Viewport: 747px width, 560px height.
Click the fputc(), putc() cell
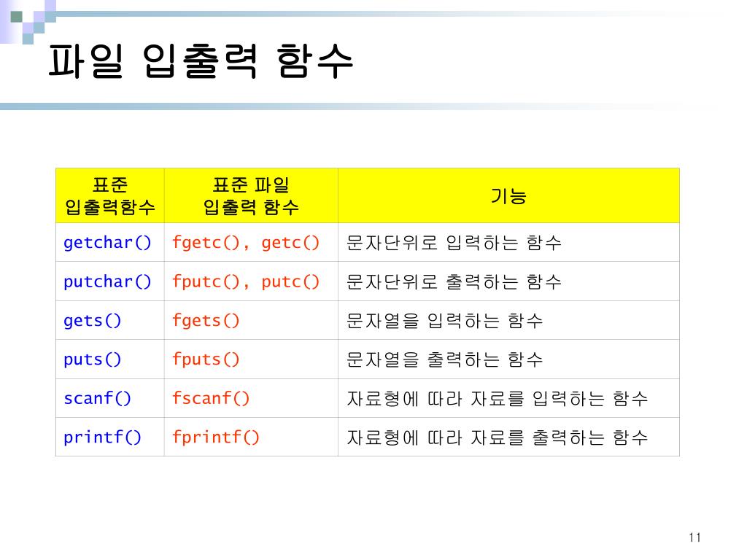point(251,281)
